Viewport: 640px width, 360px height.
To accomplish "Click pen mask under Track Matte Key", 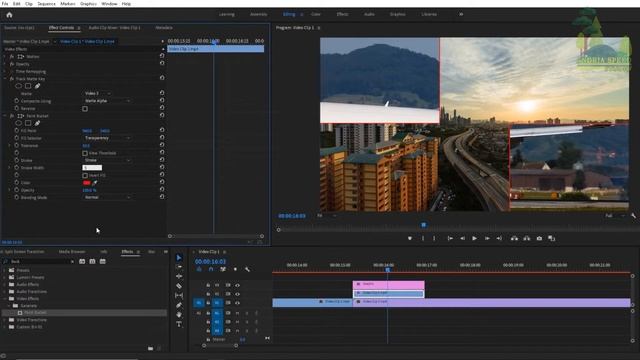I will coord(37,86).
